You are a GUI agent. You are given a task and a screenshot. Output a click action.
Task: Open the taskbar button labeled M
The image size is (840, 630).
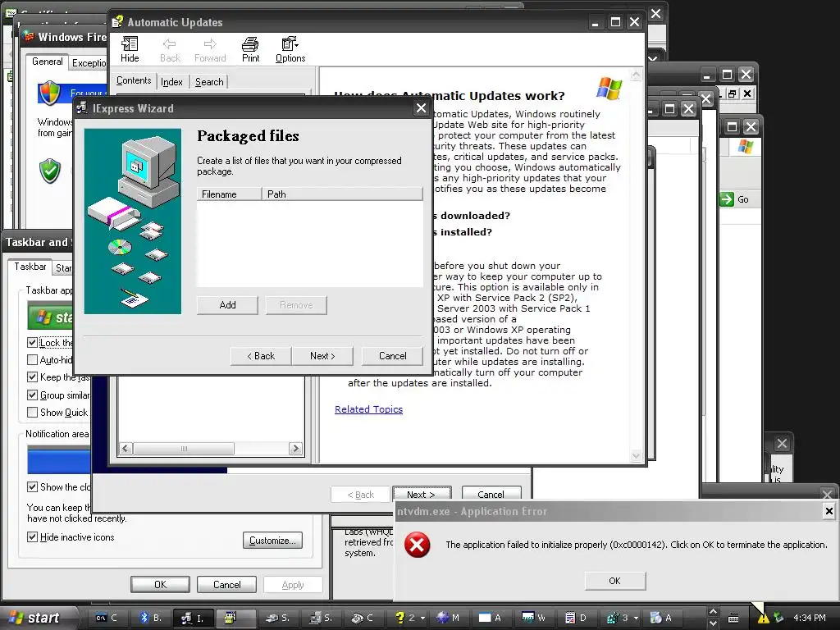pos(448,618)
